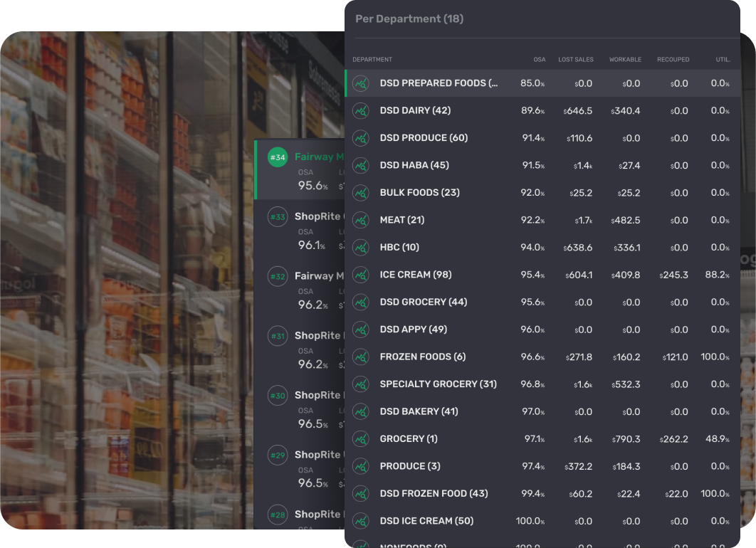
Task: Click the #34 store badge in the sidebar
Action: tap(277, 157)
